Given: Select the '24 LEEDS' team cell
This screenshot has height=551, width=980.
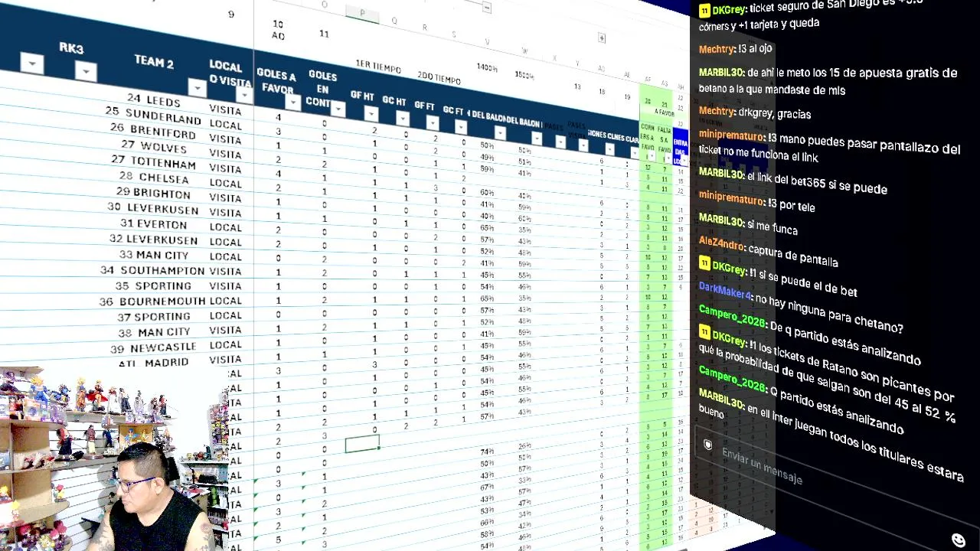Looking at the screenshot, I should click(153, 100).
